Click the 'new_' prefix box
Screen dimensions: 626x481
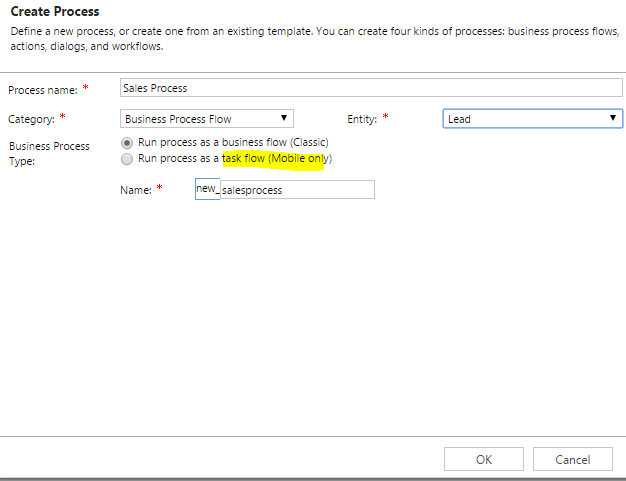[207, 190]
